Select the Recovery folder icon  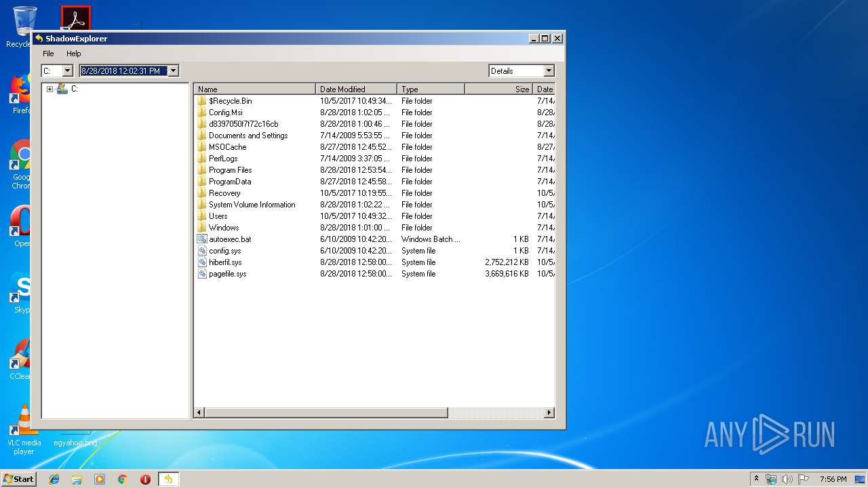click(202, 193)
